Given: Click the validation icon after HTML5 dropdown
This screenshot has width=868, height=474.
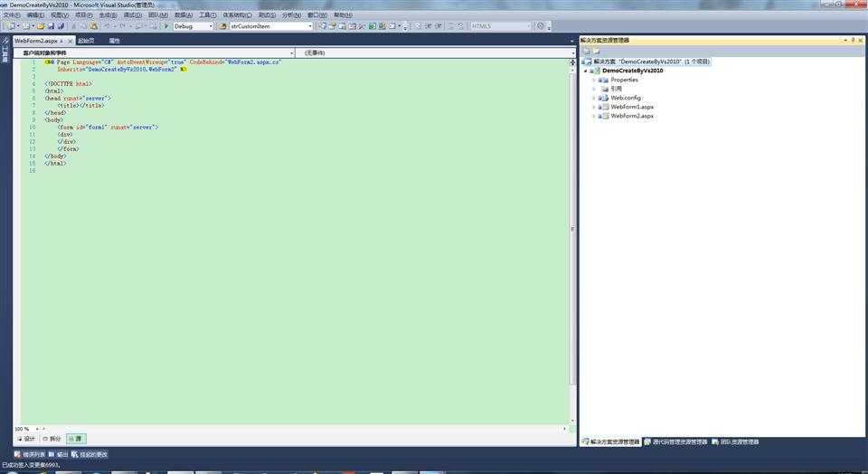Looking at the screenshot, I should coord(541,26).
